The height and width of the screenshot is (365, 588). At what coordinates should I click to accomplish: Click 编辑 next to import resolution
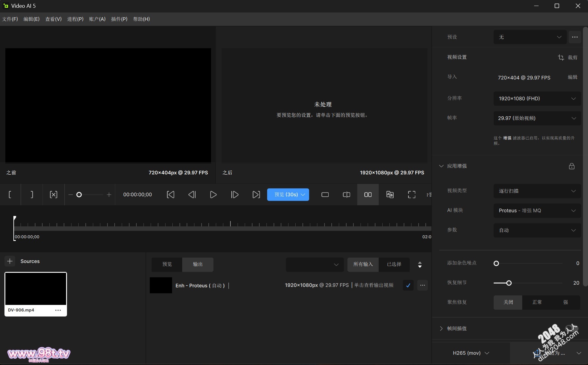[573, 77]
